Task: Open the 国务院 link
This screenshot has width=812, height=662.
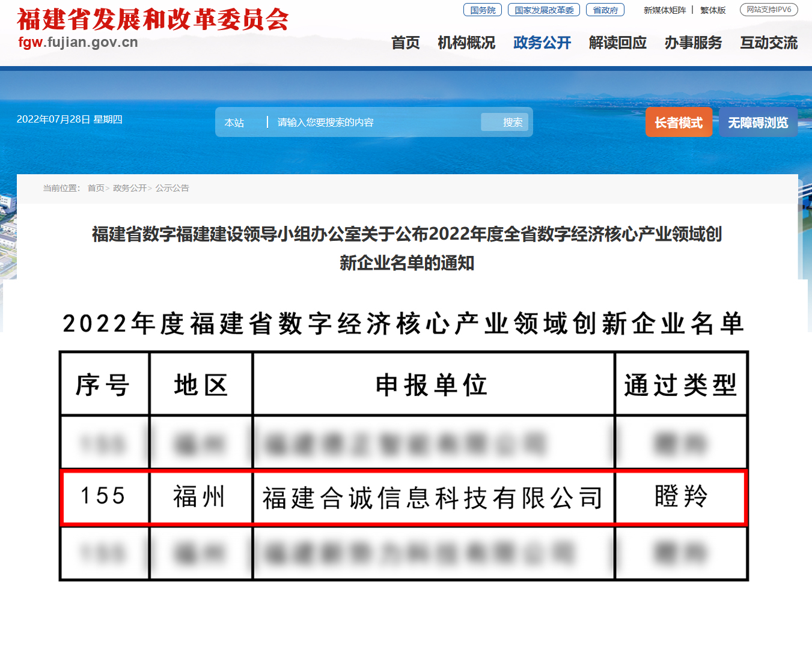Action: pos(483,10)
